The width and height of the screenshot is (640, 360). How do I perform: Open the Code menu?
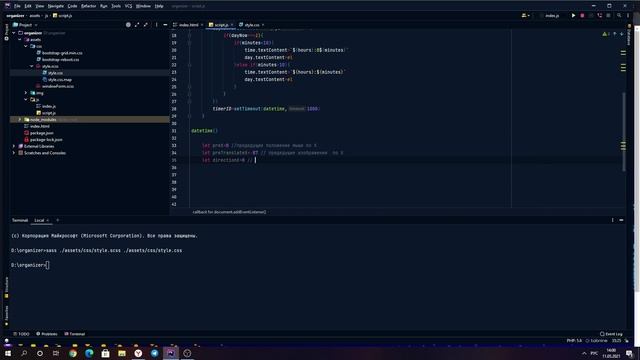tap(72, 6)
